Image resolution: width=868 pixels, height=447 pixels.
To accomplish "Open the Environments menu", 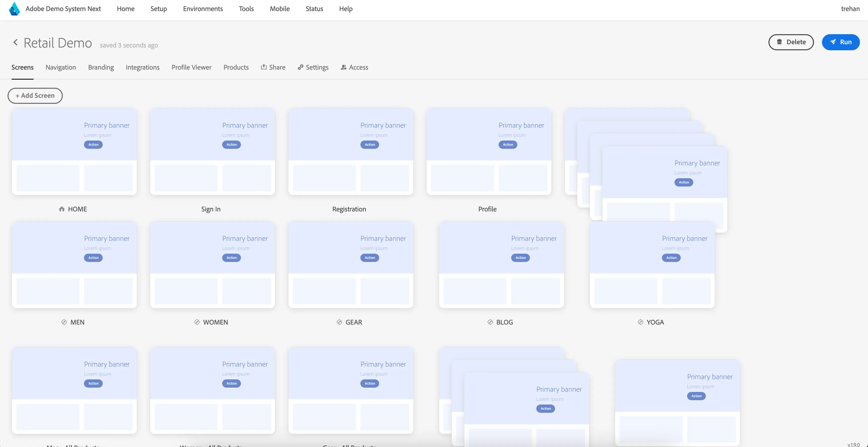I will tap(203, 9).
